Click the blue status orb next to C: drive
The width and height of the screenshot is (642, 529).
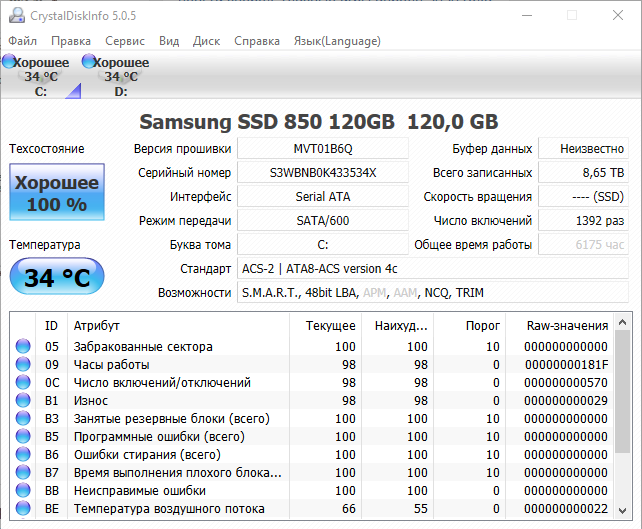click(x=9, y=61)
